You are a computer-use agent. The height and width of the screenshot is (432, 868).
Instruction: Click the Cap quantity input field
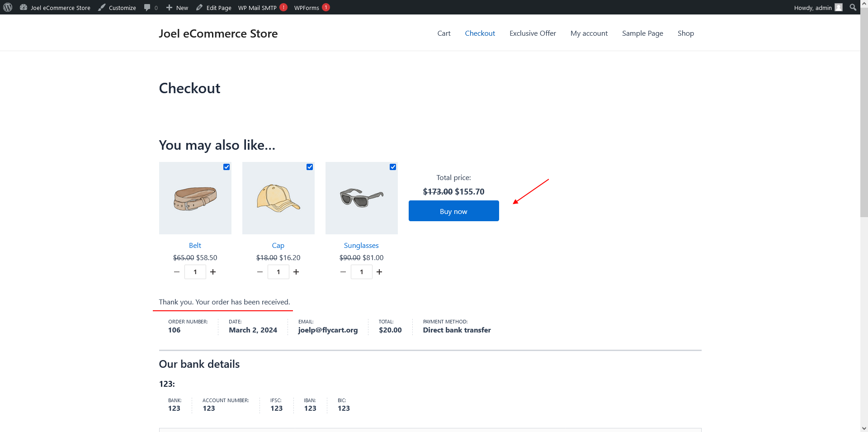coord(278,272)
